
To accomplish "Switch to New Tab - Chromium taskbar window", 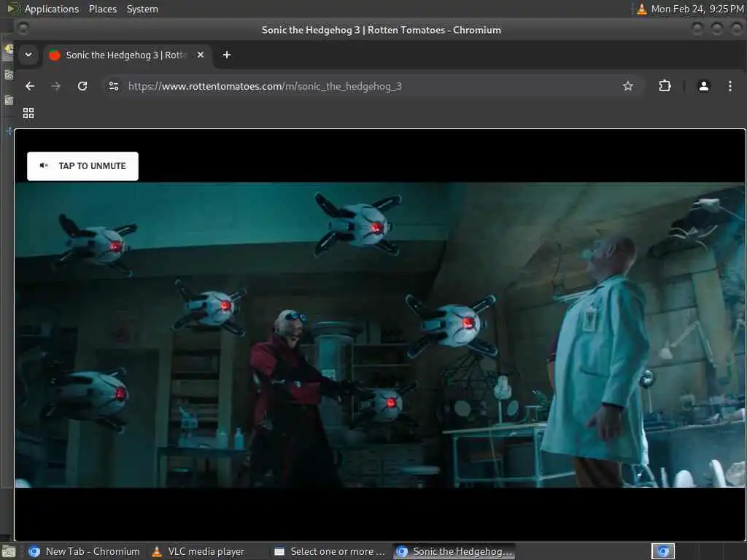I will (x=85, y=551).
